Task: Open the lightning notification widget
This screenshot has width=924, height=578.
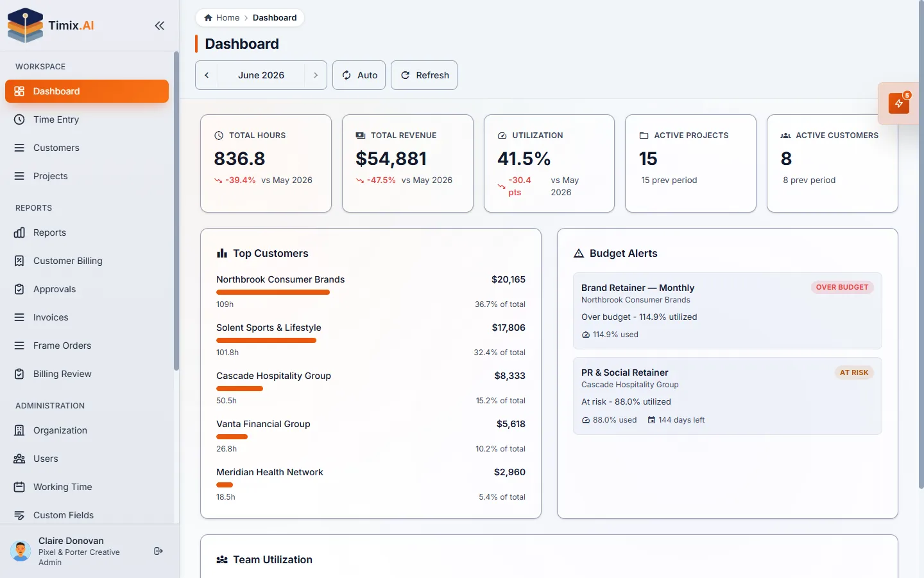Action: 899,103
